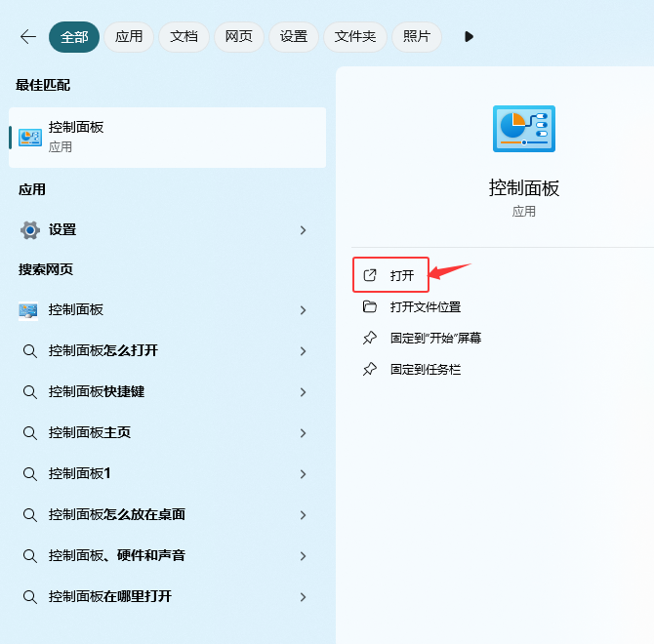The width and height of the screenshot is (654, 644).
Task: Select the 控制面板怎么放在桌面 suggestion
Action: click(x=167, y=515)
